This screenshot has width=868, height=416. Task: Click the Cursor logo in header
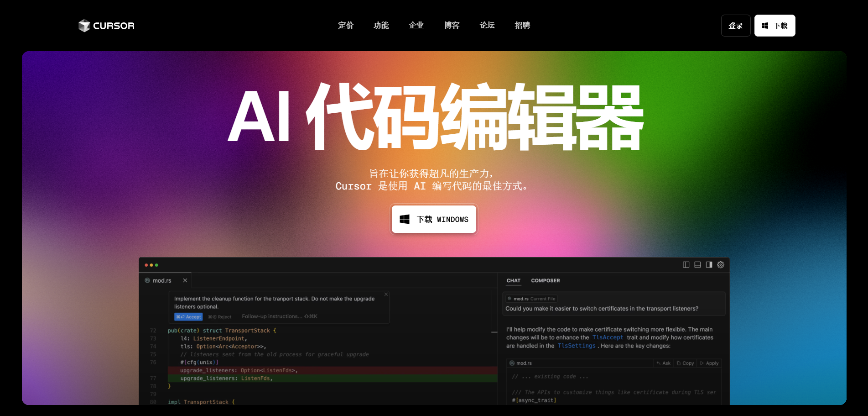106,26
